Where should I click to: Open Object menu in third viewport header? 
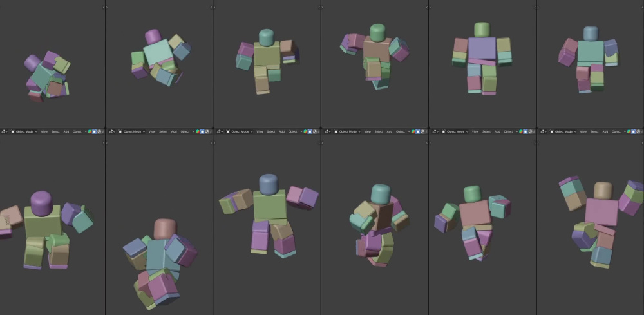[x=292, y=131]
